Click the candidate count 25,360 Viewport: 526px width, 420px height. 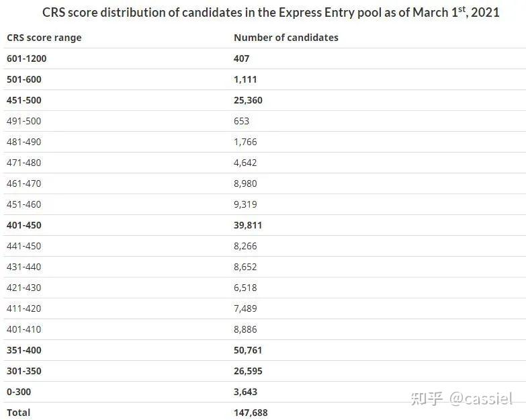click(x=248, y=100)
